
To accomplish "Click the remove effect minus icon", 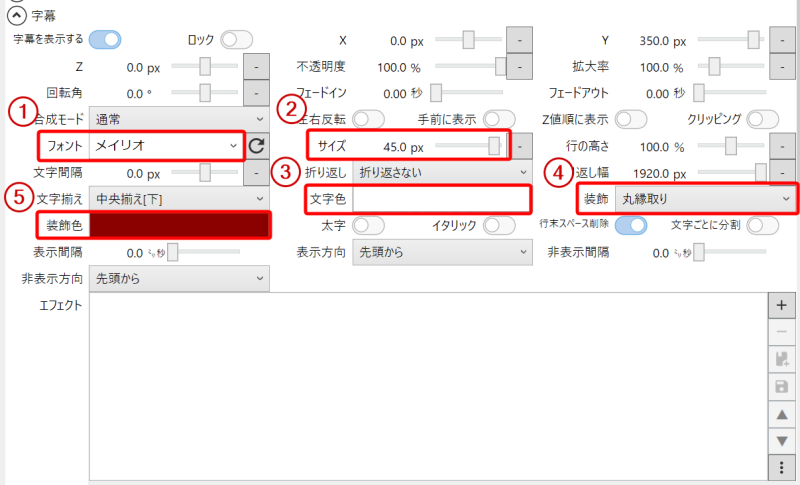I will [781, 331].
